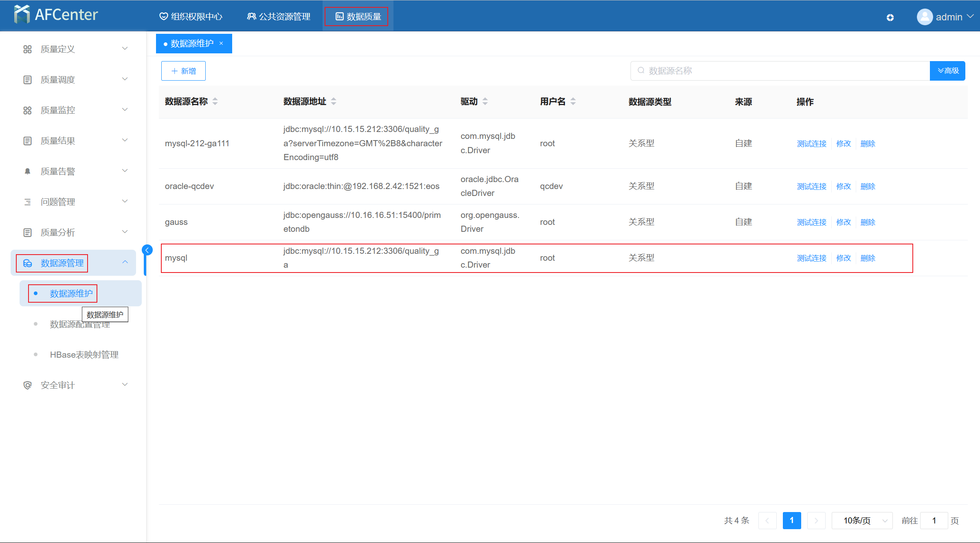Expand the 质量定义 menu
Image resolution: width=980 pixels, height=543 pixels.
click(x=75, y=49)
